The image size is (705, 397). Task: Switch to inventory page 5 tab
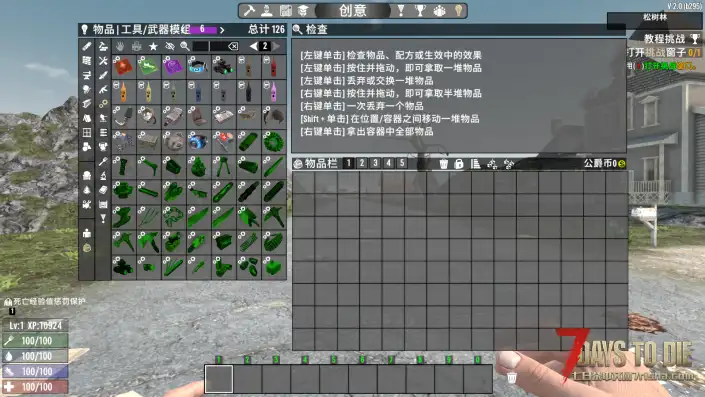click(402, 163)
